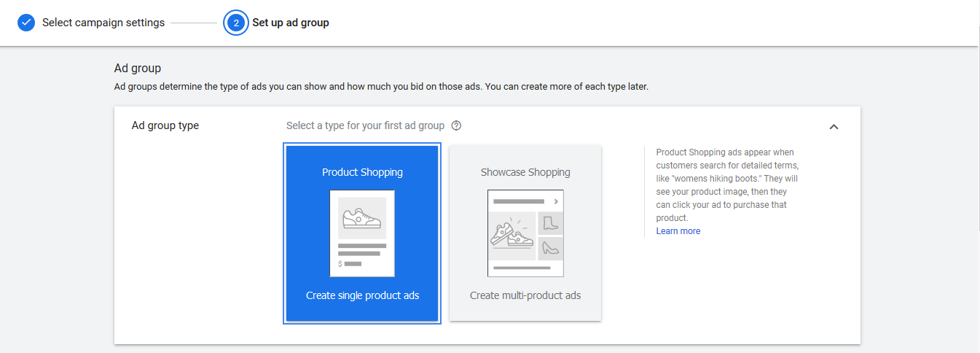Click the Ad group type label
Screen dimensions: 980x353
point(165,125)
